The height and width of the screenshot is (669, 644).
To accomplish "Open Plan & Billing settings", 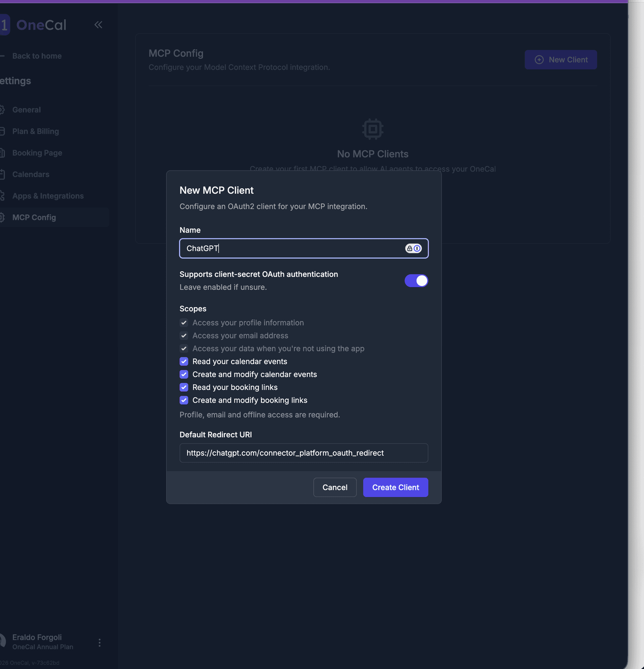I will point(36,131).
